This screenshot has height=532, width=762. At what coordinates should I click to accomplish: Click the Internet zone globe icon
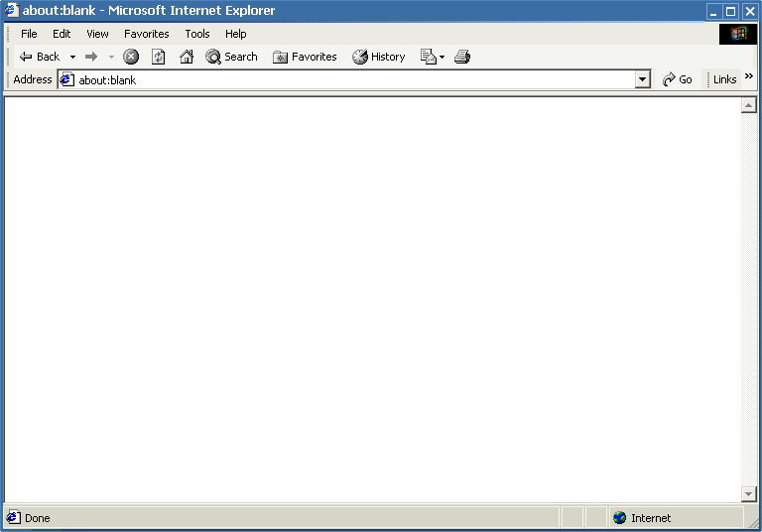(x=619, y=518)
